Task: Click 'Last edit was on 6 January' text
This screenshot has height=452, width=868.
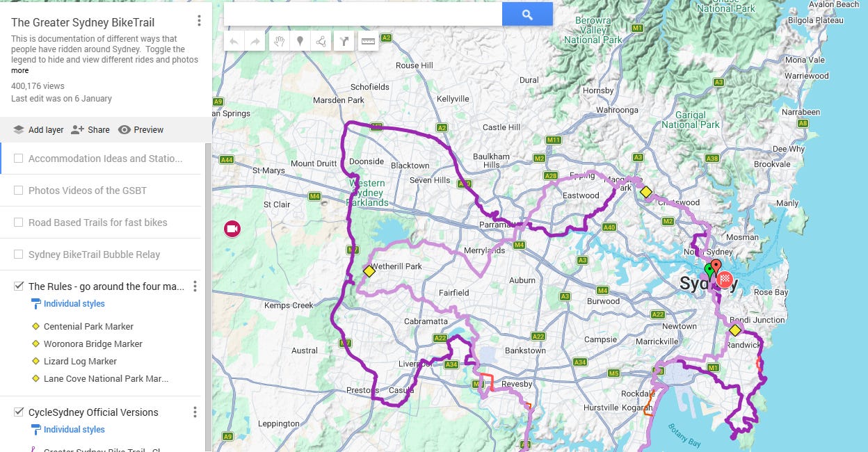Action: [x=61, y=99]
